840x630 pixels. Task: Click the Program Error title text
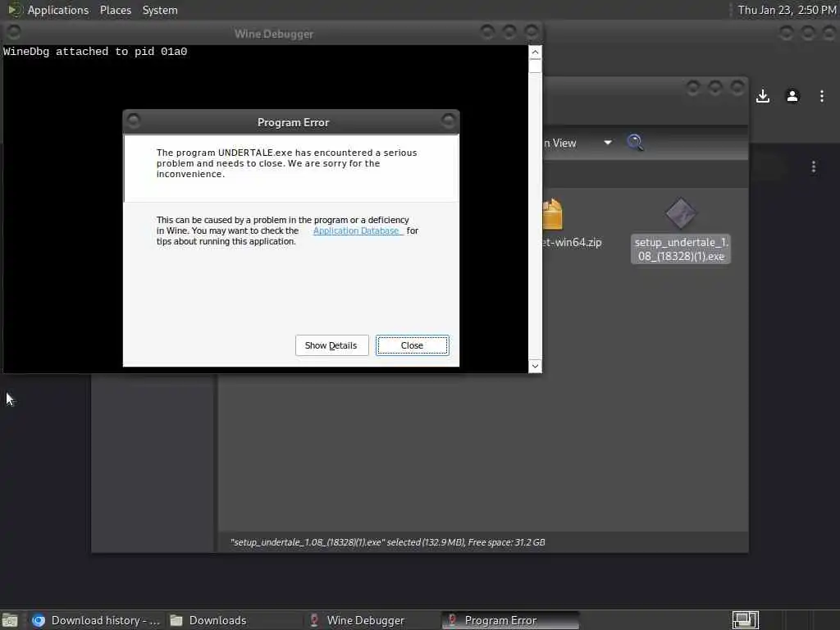[293, 122]
